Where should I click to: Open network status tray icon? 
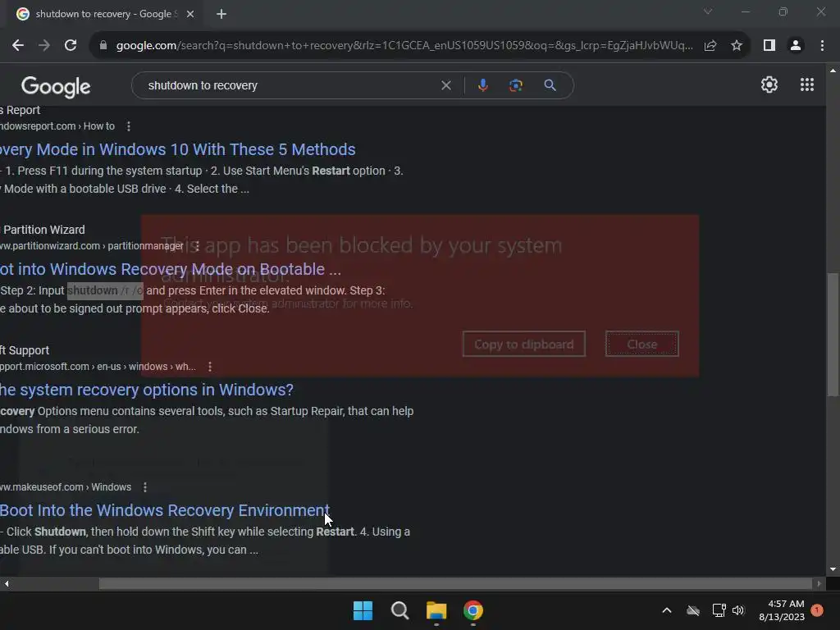tap(719, 610)
